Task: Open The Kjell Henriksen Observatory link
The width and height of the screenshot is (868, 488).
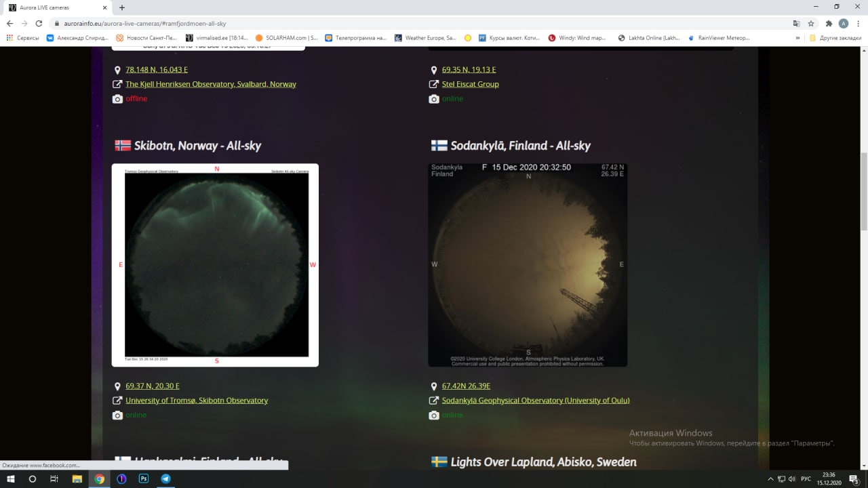Action: (x=211, y=84)
